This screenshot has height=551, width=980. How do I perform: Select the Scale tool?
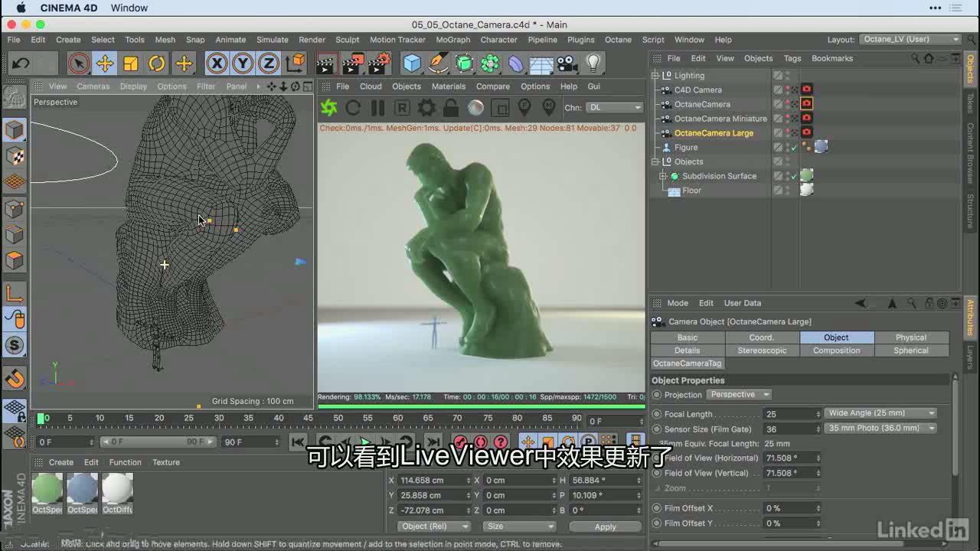(131, 63)
